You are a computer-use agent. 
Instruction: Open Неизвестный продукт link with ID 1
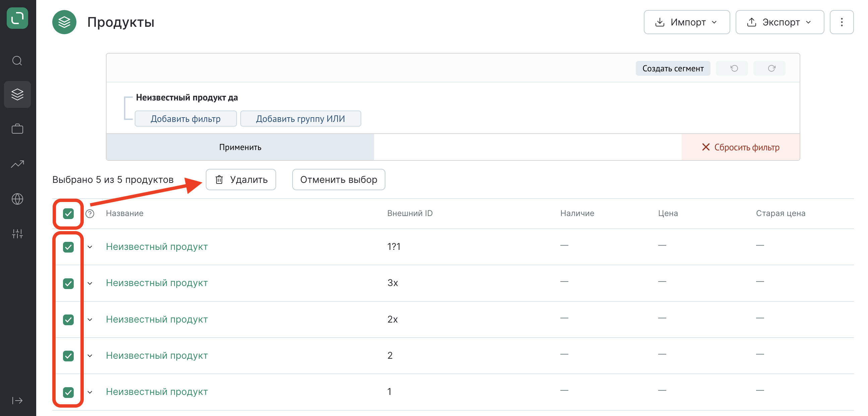pos(157,392)
